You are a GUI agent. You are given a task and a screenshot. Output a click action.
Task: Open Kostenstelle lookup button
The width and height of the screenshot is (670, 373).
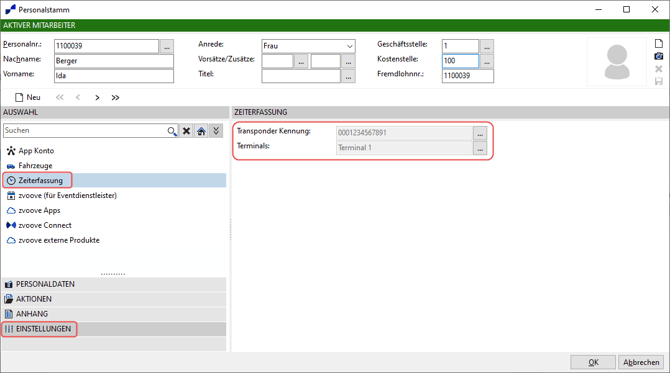pos(487,61)
